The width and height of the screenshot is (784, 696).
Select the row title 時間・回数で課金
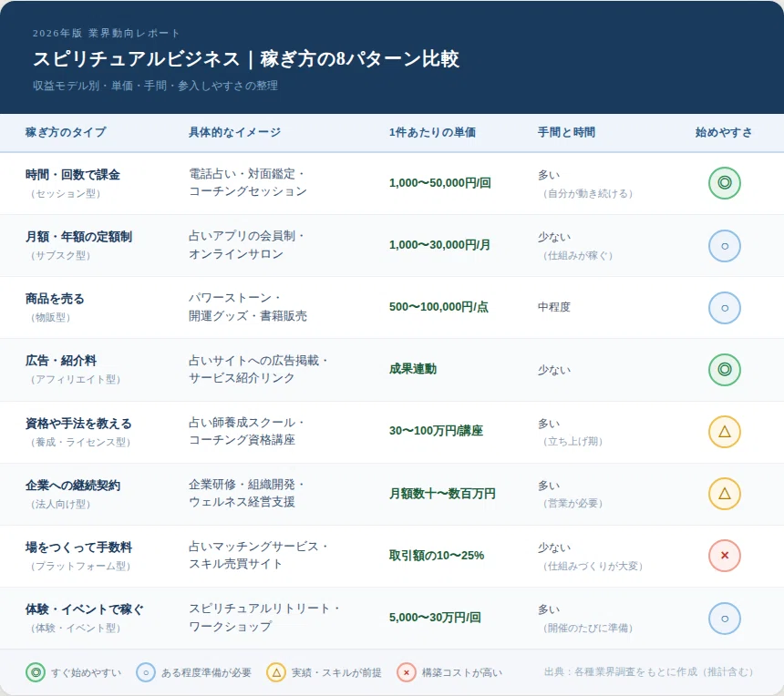pyautogui.click(x=73, y=175)
